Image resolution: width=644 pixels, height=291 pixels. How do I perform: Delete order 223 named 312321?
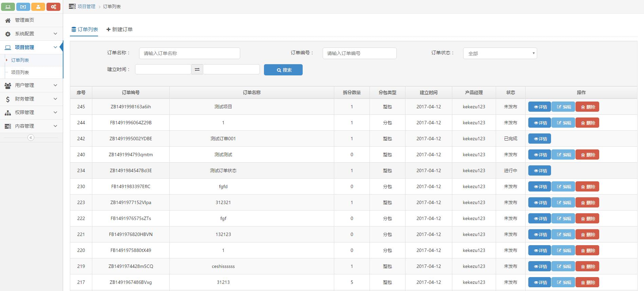tap(587, 203)
